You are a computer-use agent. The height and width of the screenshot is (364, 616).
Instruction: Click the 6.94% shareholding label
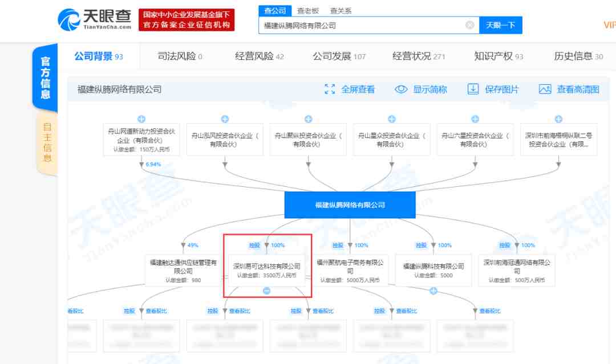pyautogui.click(x=153, y=165)
